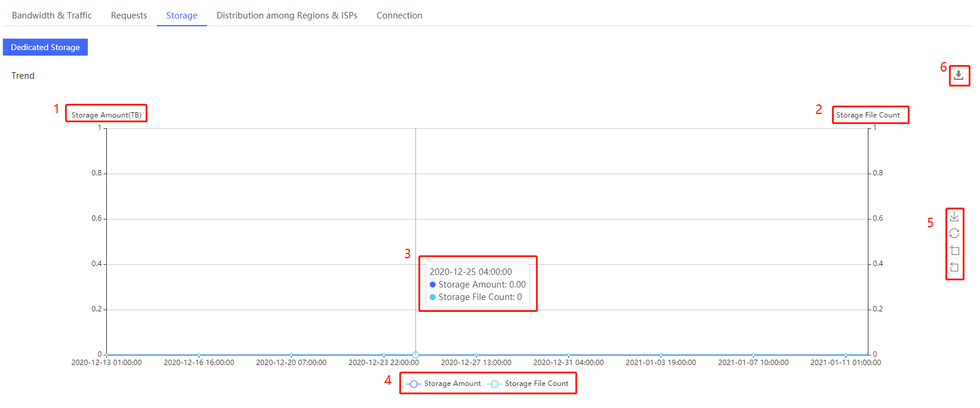The height and width of the screenshot is (408, 980).
Task: Switch to the Requests tab
Action: [x=129, y=16]
